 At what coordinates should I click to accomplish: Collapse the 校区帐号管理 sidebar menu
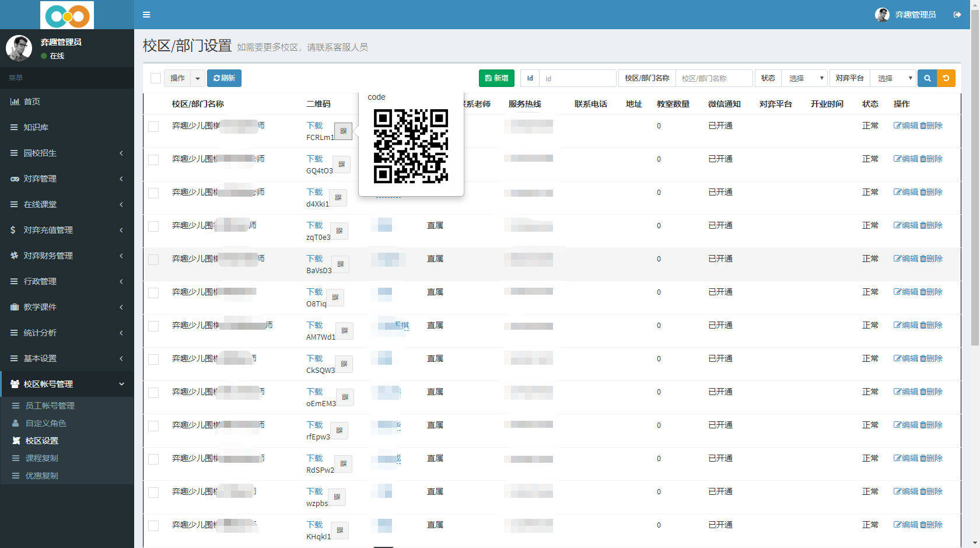67,384
